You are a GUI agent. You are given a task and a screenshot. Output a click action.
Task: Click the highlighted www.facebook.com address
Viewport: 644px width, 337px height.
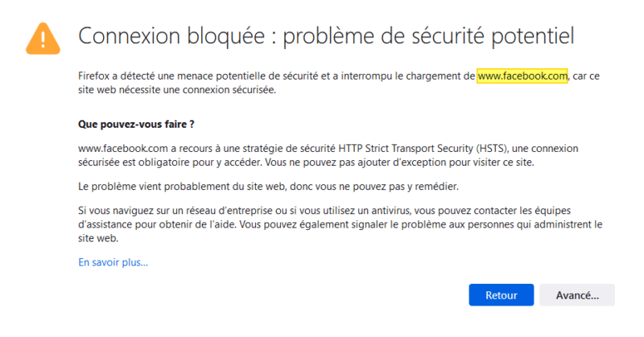[x=522, y=76]
